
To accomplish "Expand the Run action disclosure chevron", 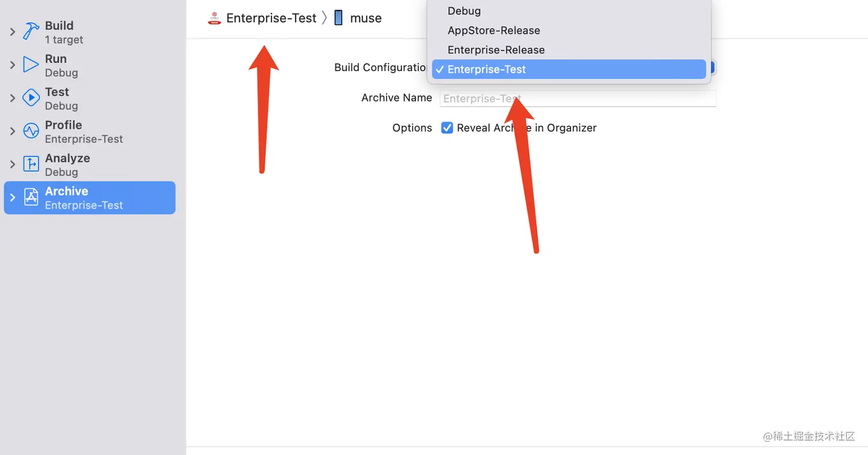I will pos(12,65).
